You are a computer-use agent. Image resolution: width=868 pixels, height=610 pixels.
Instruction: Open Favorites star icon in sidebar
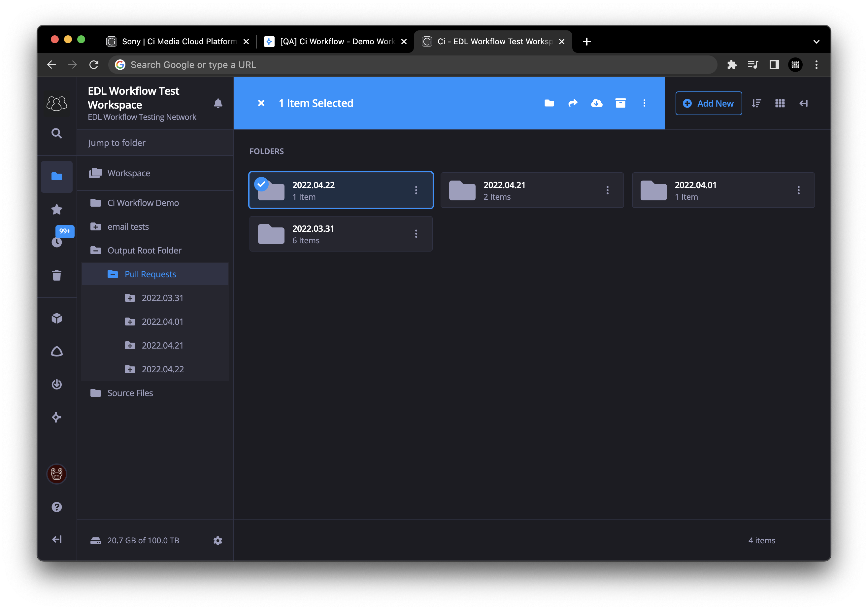pos(57,209)
